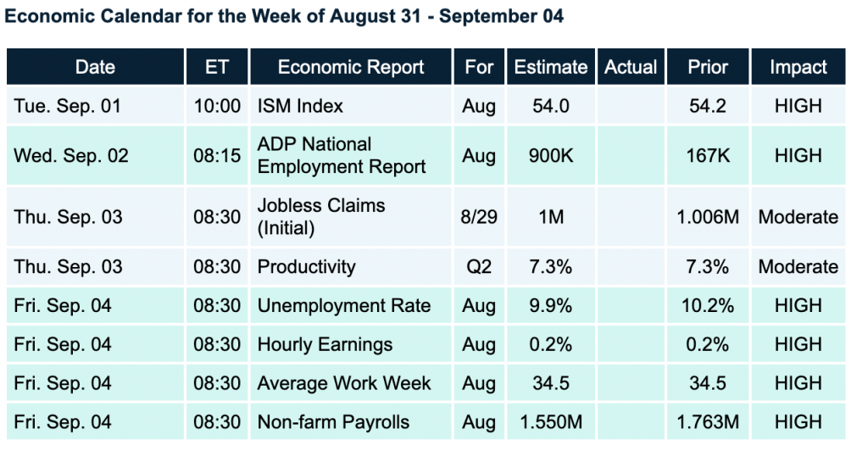Screen dimensions: 868x468
Task: Click the 900K estimate value
Action: pos(550,156)
